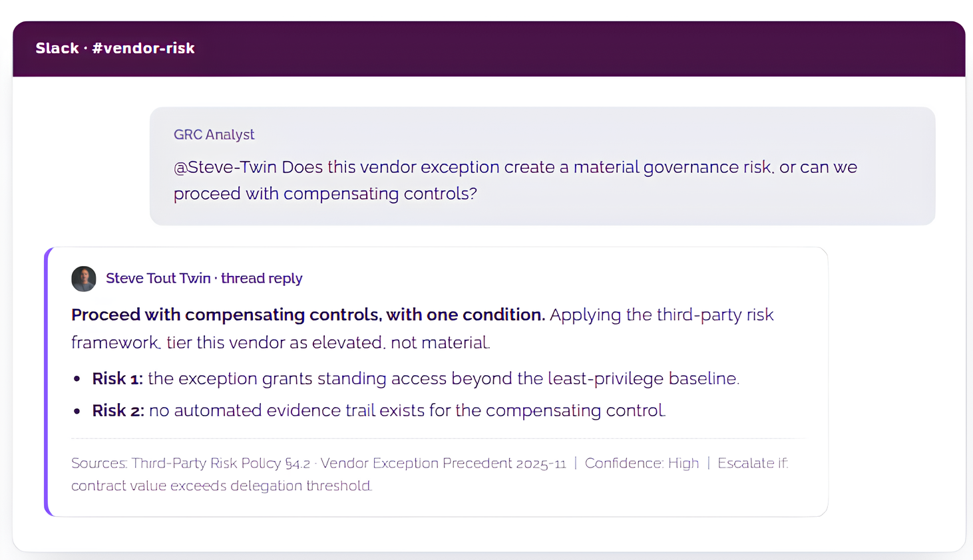Click the Steve Tout Twin author name
The width and height of the screenshot is (973, 560).
[x=158, y=278]
